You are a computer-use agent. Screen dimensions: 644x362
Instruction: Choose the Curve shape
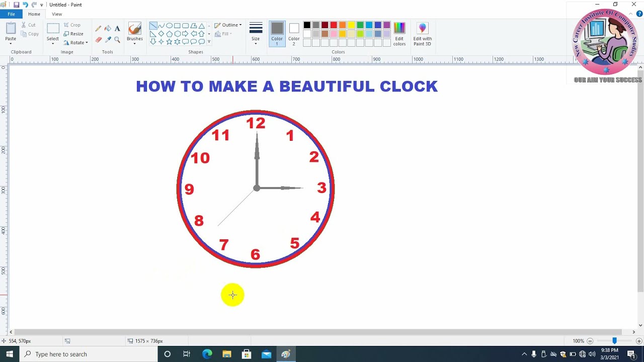[x=161, y=26]
